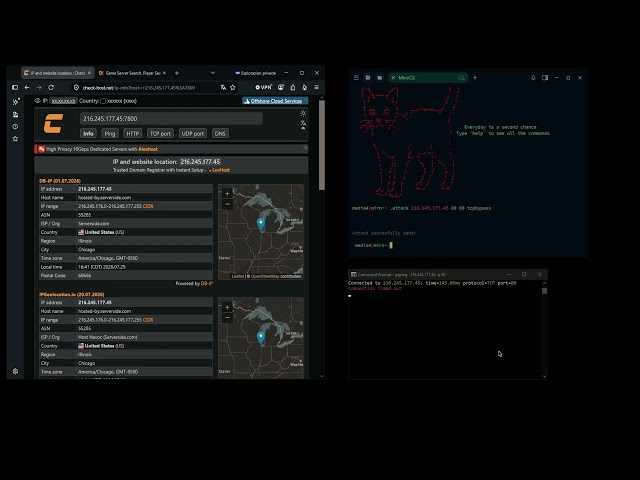Open the terminal notification bell icon

(x=533, y=78)
